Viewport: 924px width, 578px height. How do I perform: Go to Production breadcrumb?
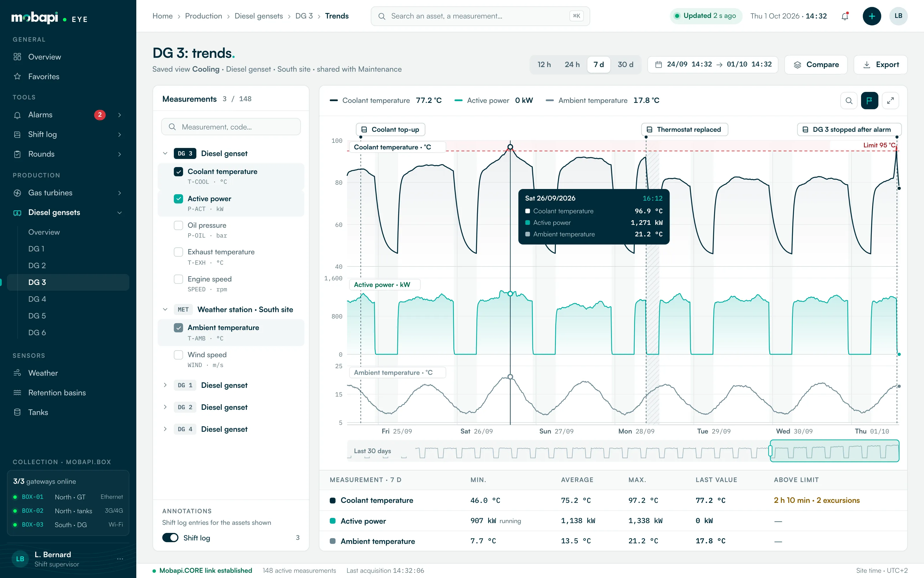[x=204, y=16]
